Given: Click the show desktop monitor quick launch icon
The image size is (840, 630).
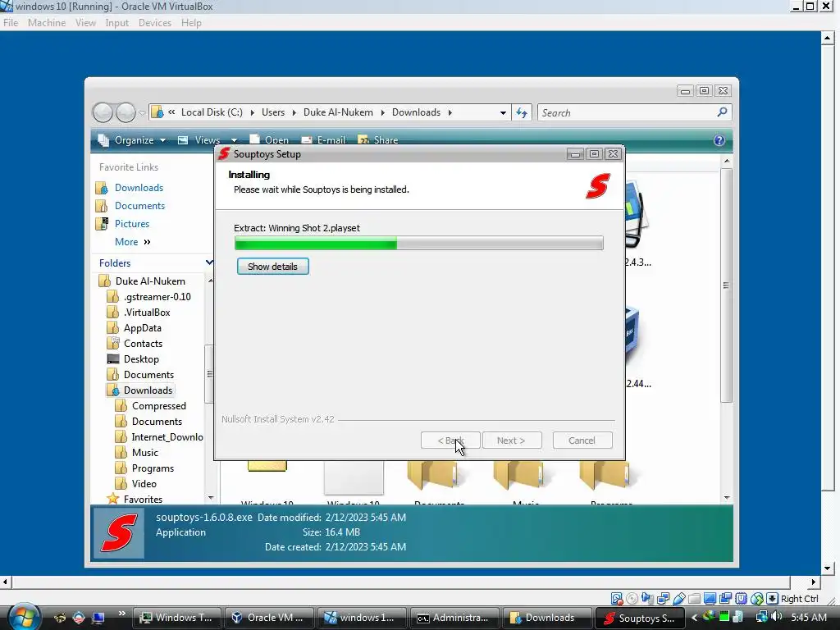Looking at the screenshot, I should [x=98, y=618].
